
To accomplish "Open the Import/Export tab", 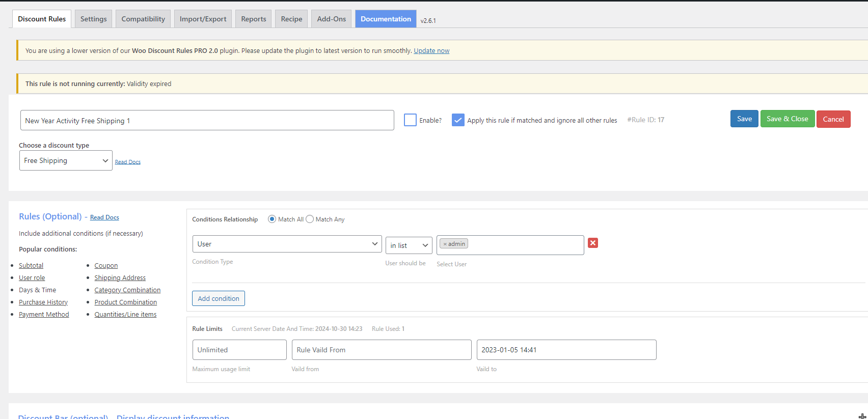I will (x=203, y=19).
